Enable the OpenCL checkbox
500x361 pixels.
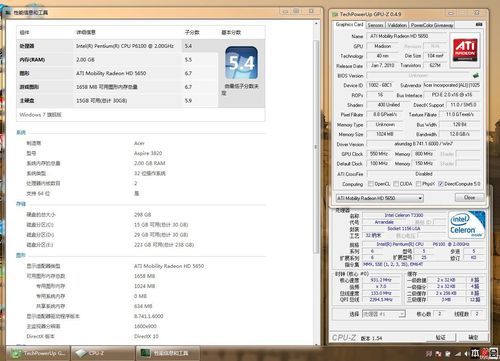click(370, 184)
